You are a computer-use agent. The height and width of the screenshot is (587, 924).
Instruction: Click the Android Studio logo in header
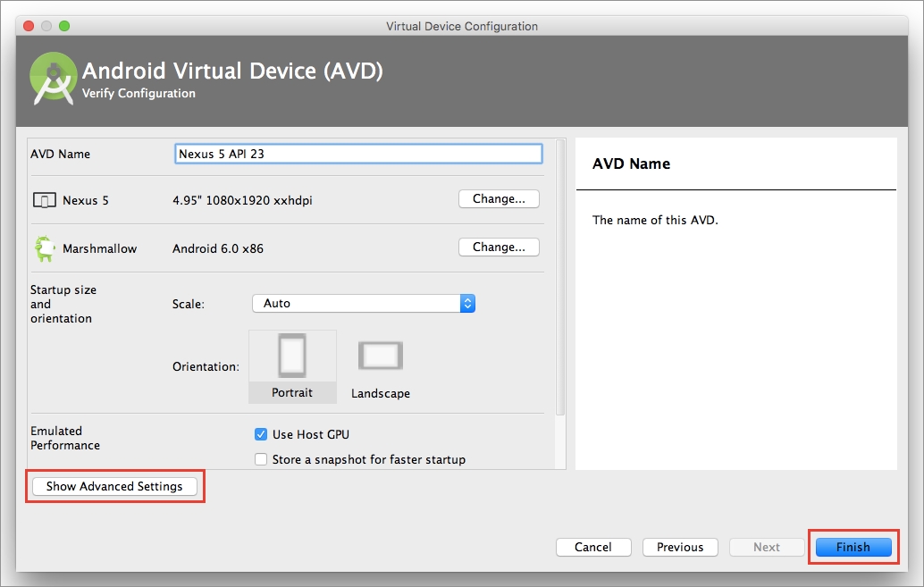(x=53, y=79)
